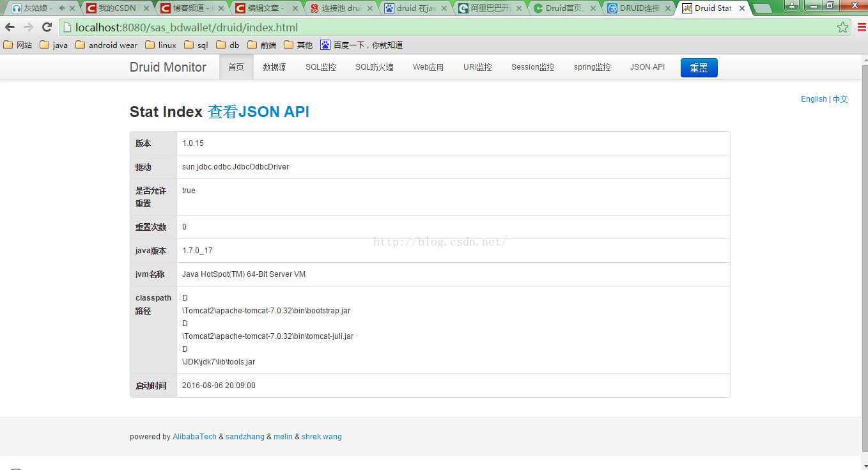Click the 重置次数 row label

(x=151, y=227)
